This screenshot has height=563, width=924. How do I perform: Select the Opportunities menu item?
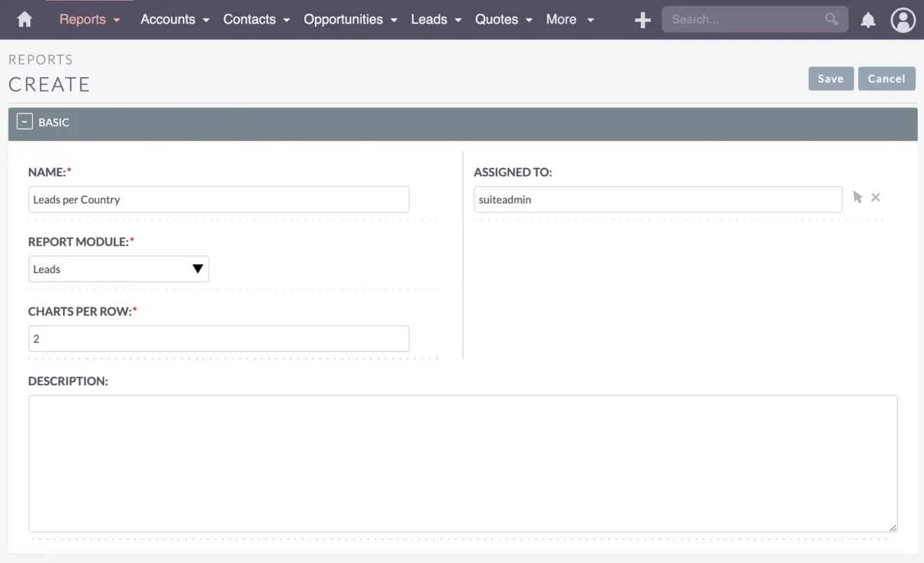coord(344,20)
